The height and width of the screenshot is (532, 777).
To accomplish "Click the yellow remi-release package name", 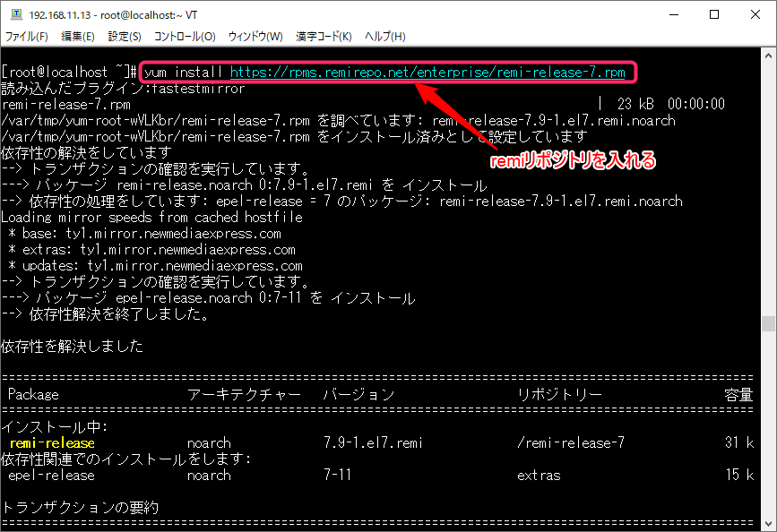I will coord(52,442).
